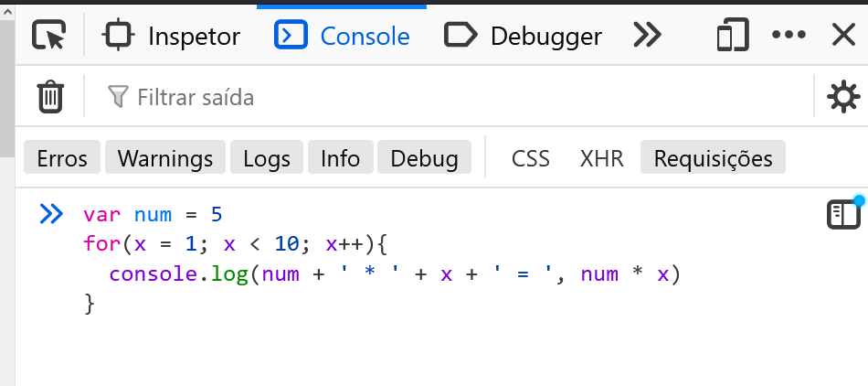Viewport: 868px width, 386px height.
Task: Open the Debugger tab
Action: (x=524, y=36)
